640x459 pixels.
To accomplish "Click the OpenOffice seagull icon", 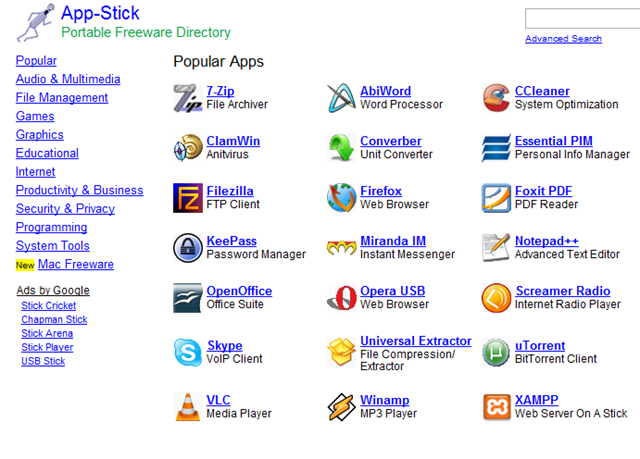I will point(188,298).
